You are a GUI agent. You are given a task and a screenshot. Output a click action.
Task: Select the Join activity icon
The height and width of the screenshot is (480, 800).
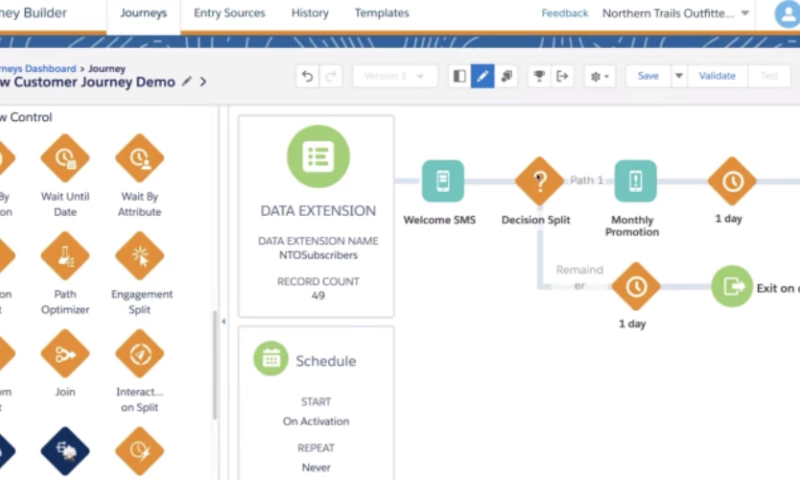(x=65, y=353)
